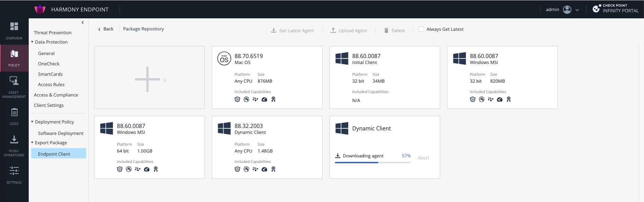Click the add new package tile
Image resolution: width=644 pixels, height=202 pixels.
coord(149,78)
